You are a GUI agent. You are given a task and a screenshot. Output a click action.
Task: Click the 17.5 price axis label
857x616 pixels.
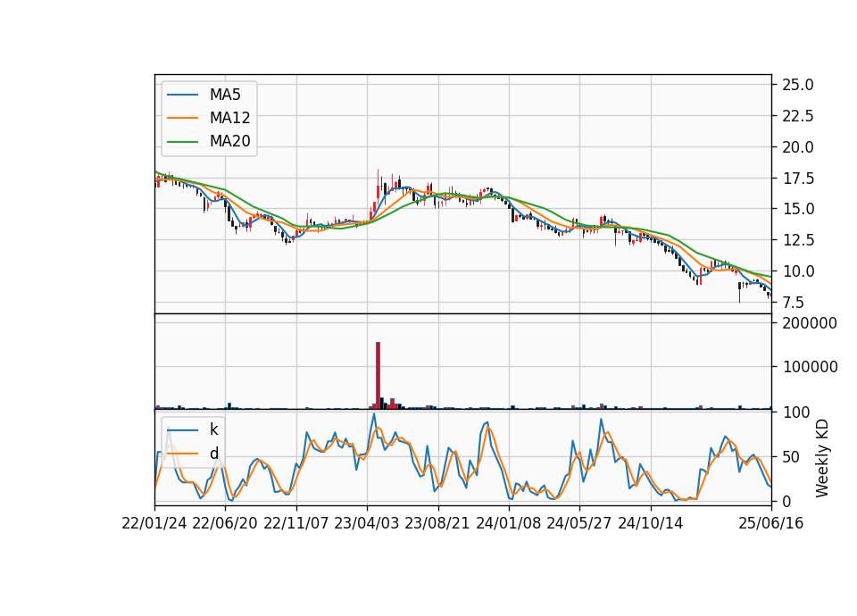[798, 179]
